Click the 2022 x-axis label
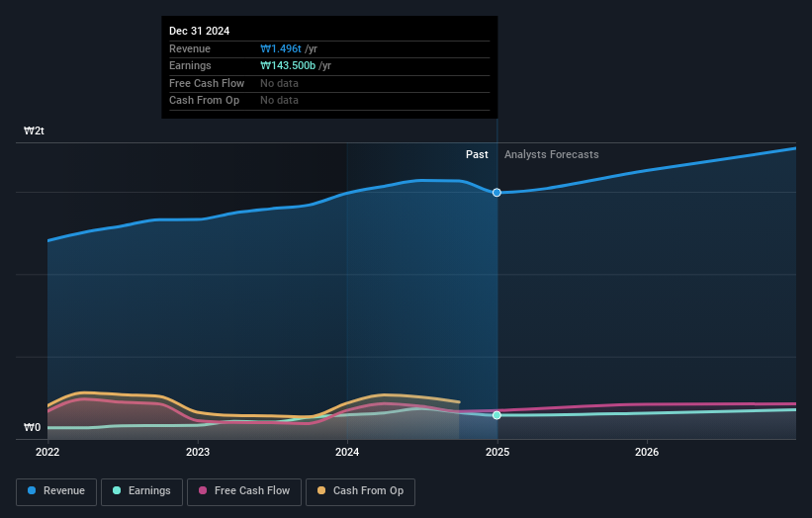Image resolution: width=812 pixels, height=518 pixels. click(x=47, y=453)
